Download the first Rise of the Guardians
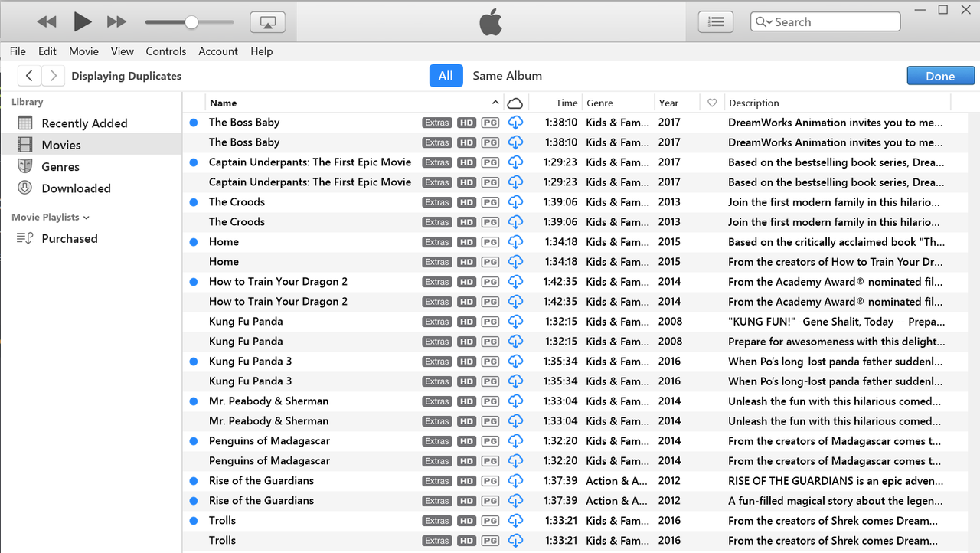The height and width of the screenshot is (553, 980). (515, 481)
